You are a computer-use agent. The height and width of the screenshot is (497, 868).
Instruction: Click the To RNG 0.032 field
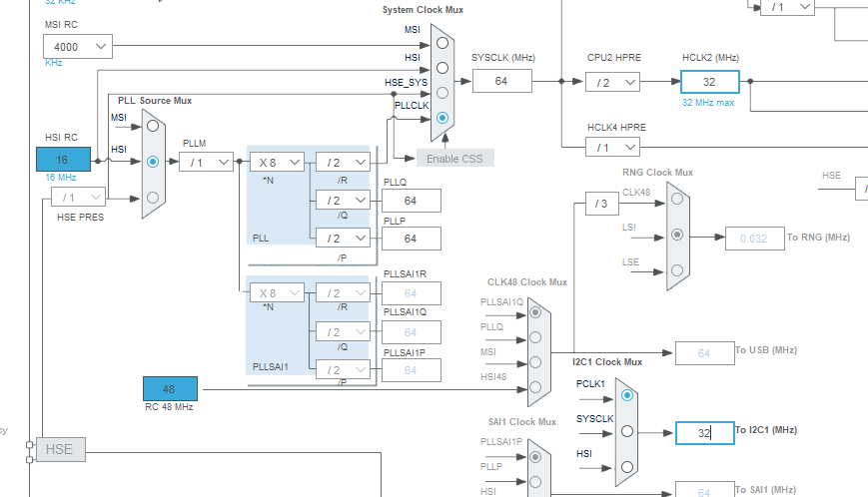coord(754,239)
